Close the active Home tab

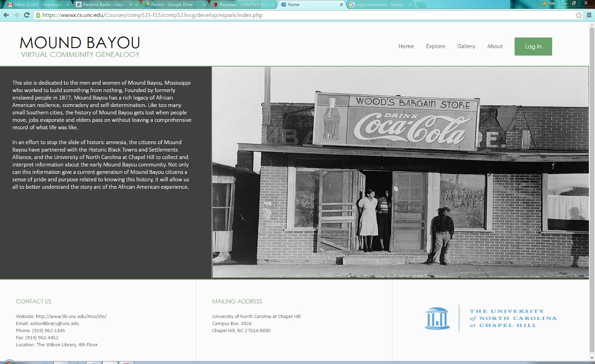pyautogui.click(x=341, y=4)
